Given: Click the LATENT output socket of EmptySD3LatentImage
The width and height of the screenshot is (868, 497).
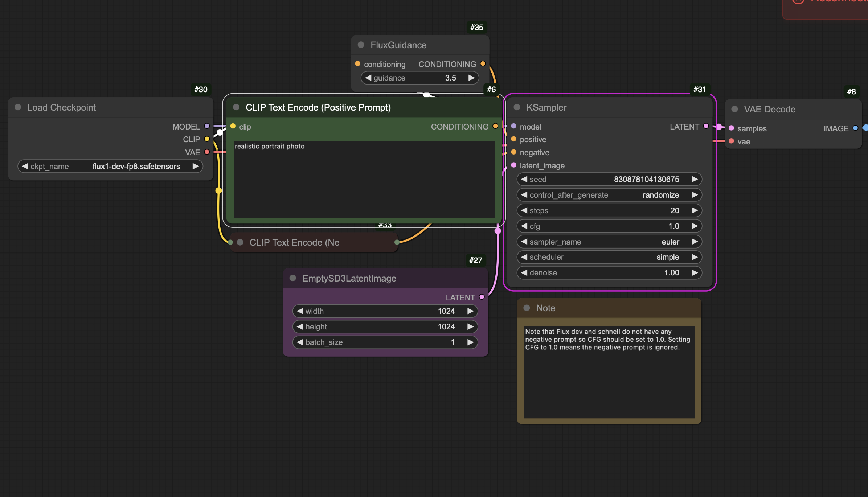Looking at the screenshot, I should coord(482,297).
